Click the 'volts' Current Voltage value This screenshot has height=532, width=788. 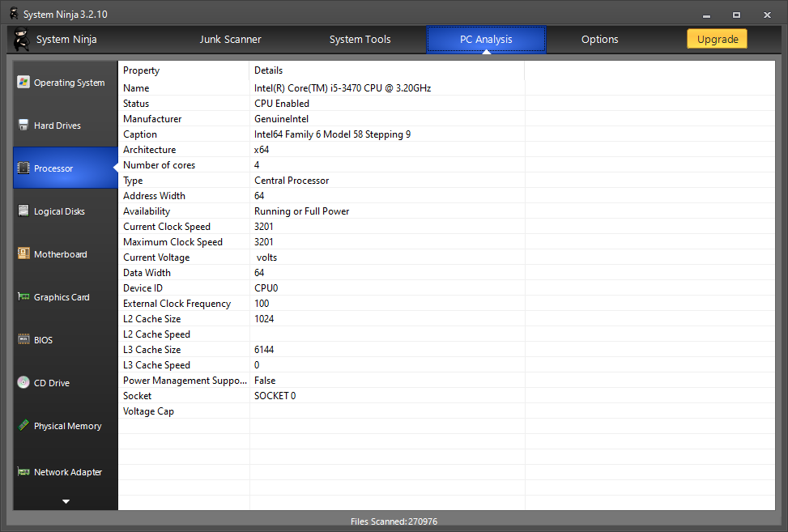point(267,257)
